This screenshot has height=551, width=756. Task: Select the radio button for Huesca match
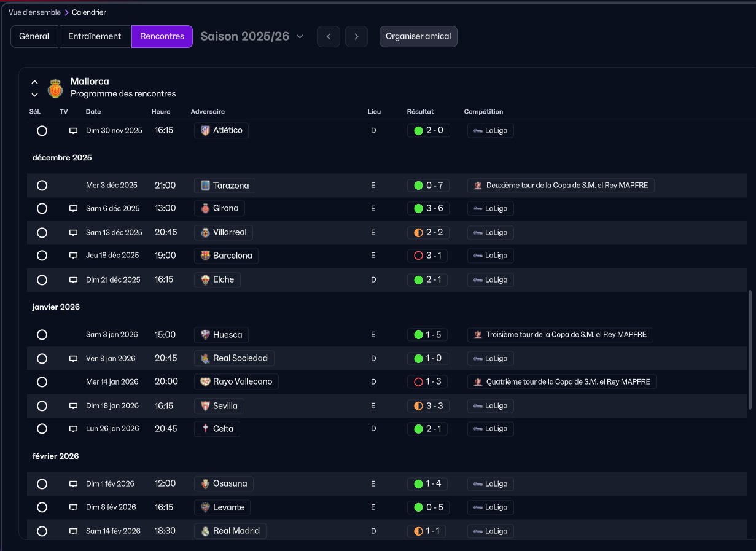click(42, 335)
